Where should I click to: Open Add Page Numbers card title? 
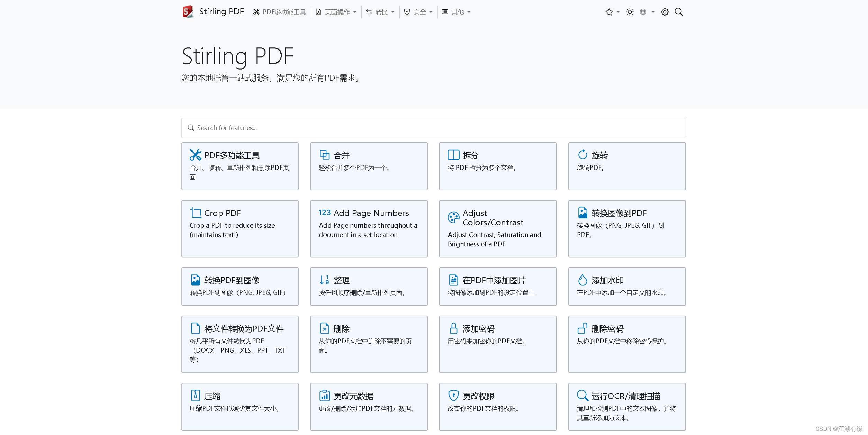(x=371, y=213)
